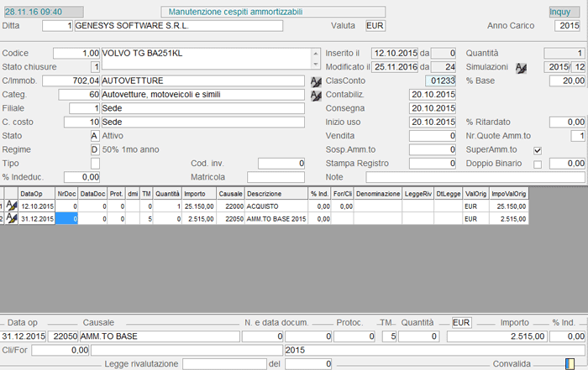Click the Doppio Binario value field

point(567,164)
